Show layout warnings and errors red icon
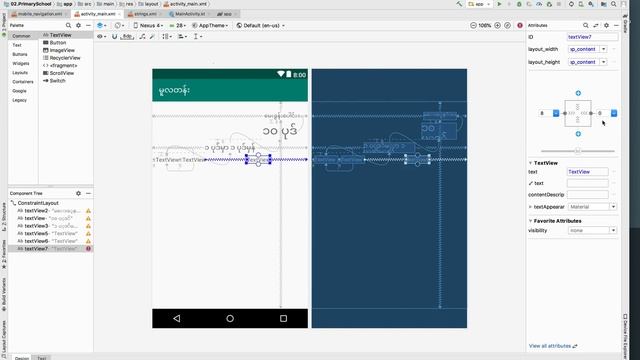Image resolution: width=640 pixels, height=360 pixels. tap(520, 25)
